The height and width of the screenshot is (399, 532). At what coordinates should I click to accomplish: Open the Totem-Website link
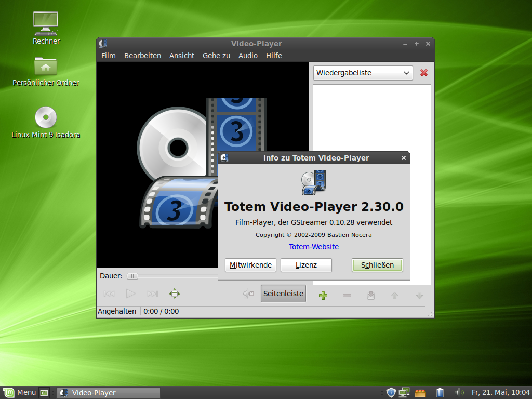[x=313, y=247]
